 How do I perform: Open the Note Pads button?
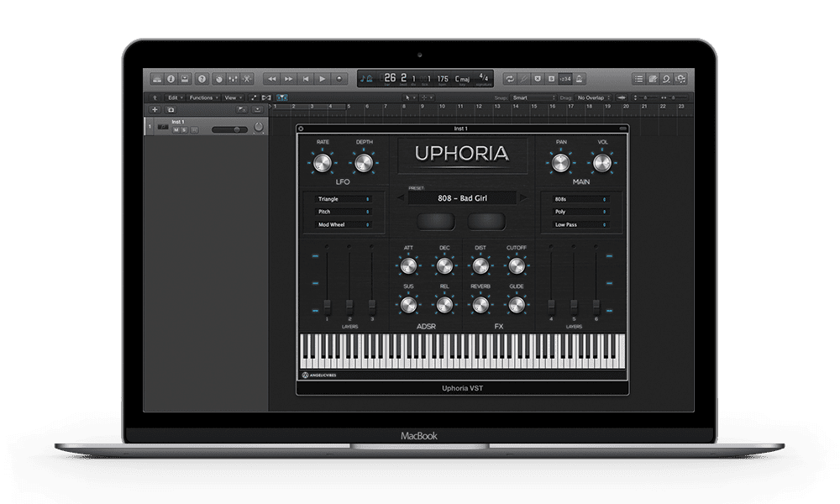point(653,79)
